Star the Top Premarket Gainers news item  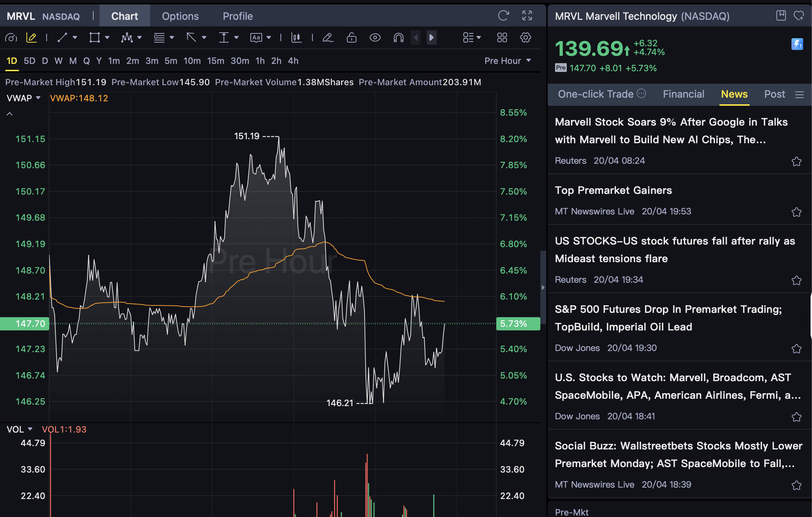[796, 212]
